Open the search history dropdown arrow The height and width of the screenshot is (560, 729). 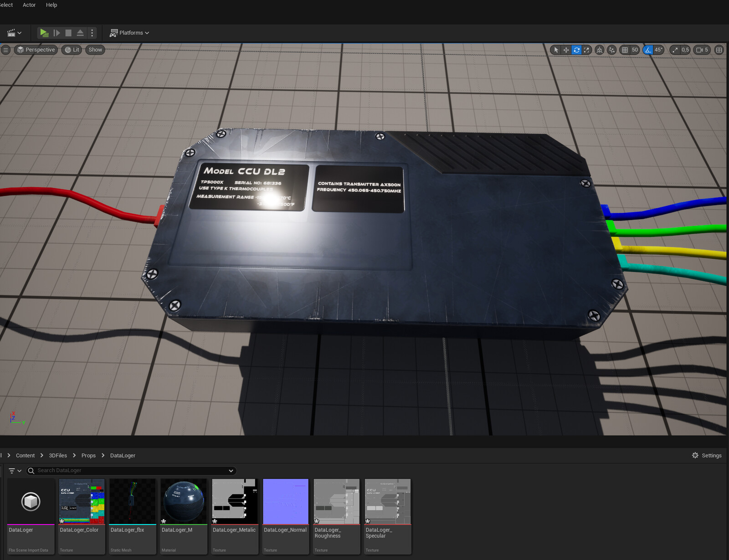click(231, 471)
